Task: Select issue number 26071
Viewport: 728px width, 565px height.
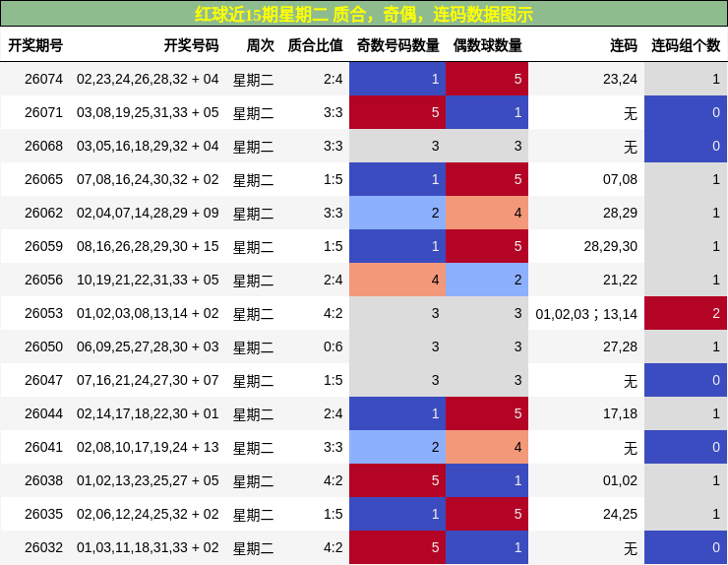Action: pos(43,112)
